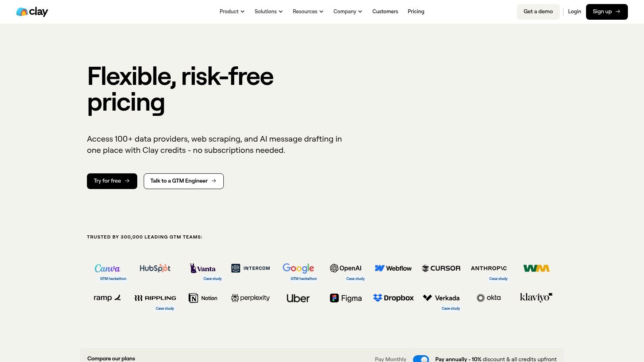Viewport: 644px width, 362px height.
Task: Click the Try for free button
Action: 112,181
